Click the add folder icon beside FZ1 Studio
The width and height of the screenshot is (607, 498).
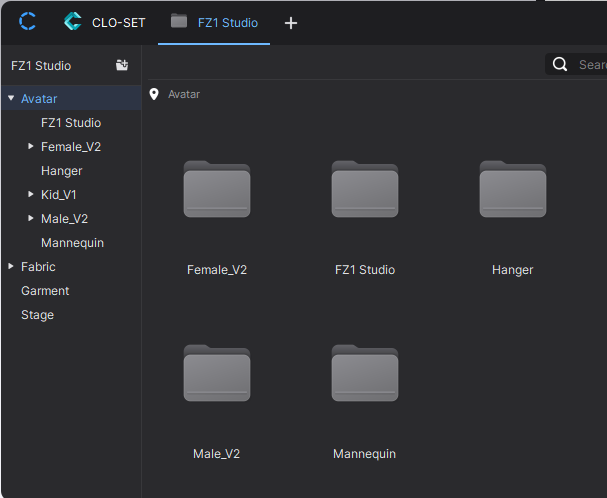coord(122,65)
